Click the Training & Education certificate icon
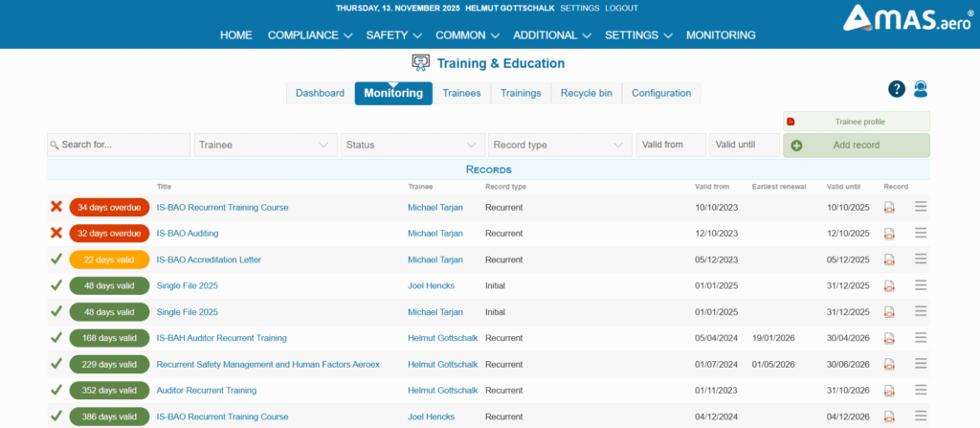Image resolution: width=980 pixels, height=428 pixels. click(420, 63)
